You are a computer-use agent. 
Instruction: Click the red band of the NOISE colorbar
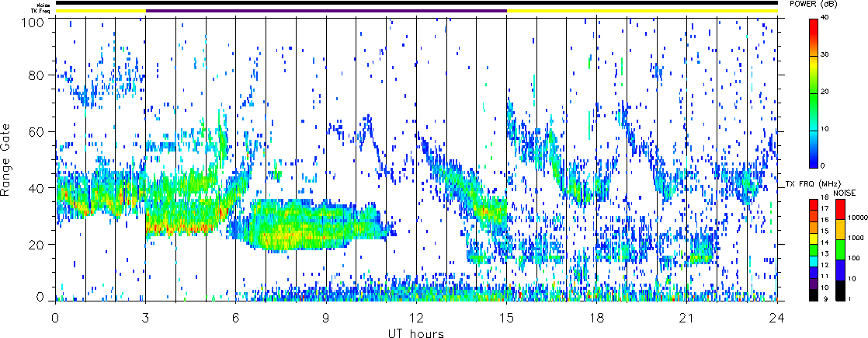tap(840, 210)
